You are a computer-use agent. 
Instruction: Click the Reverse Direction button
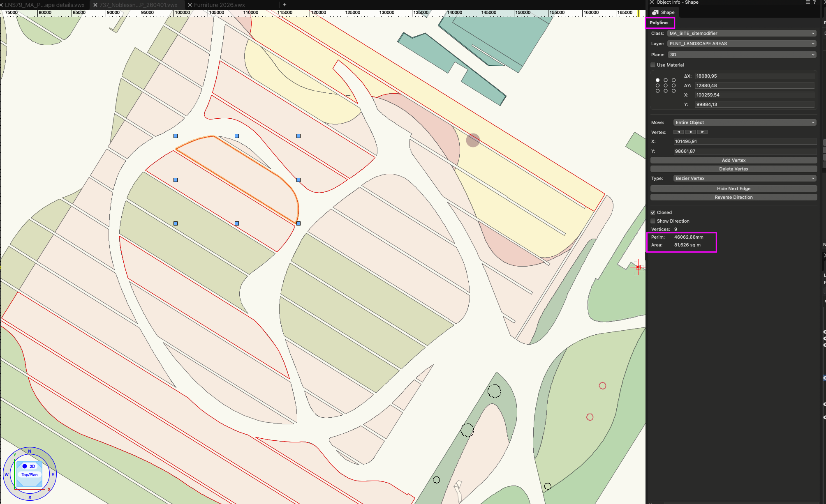click(x=733, y=197)
